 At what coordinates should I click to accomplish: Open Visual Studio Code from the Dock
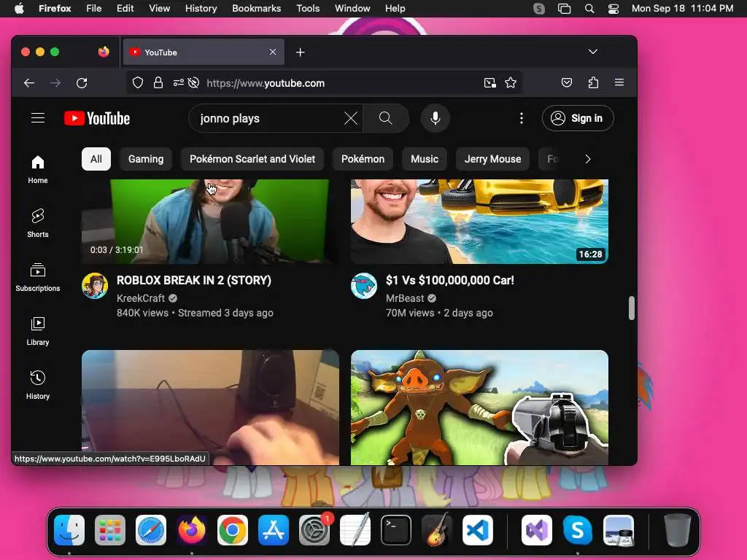[478, 530]
